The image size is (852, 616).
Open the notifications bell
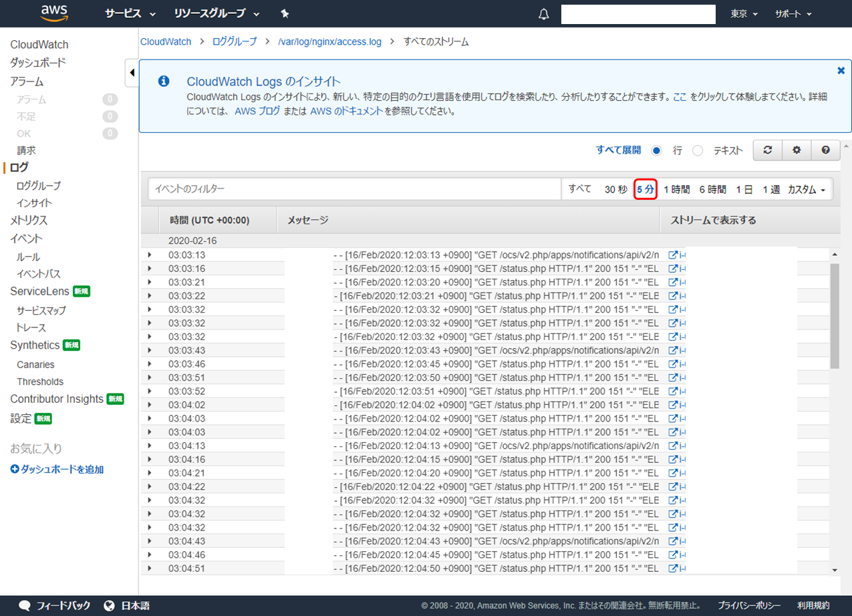pos(544,14)
